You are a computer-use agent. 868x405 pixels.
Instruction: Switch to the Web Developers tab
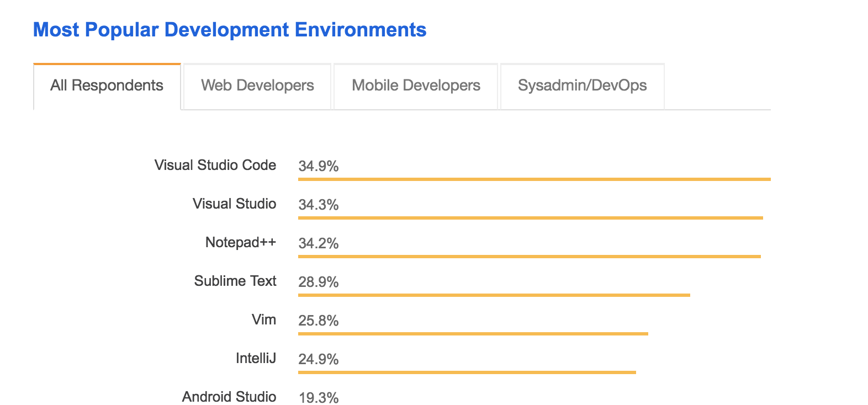[x=257, y=86]
